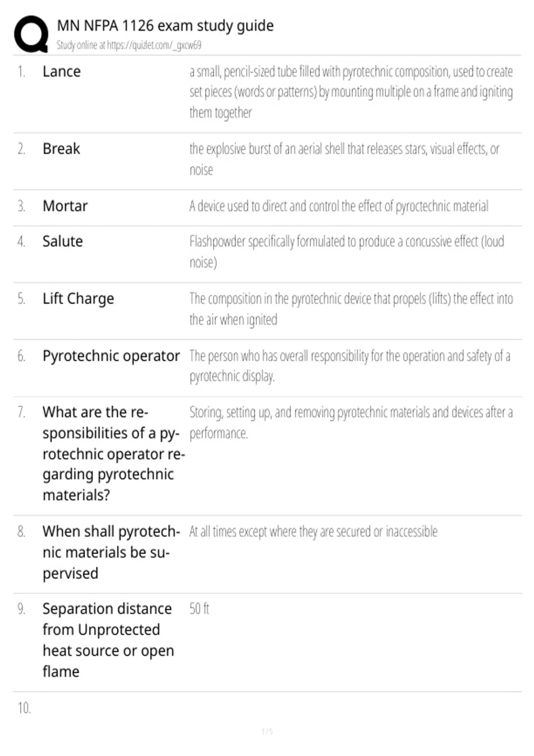Click the Salute definition about flashpowder

click(x=347, y=252)
